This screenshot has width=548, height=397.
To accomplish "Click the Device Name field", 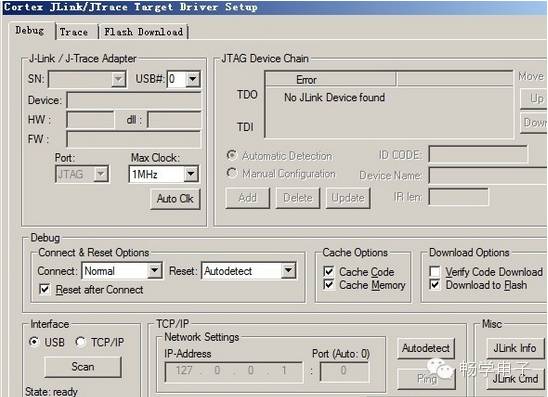I will pyautogui.click(x=488, y=175).
